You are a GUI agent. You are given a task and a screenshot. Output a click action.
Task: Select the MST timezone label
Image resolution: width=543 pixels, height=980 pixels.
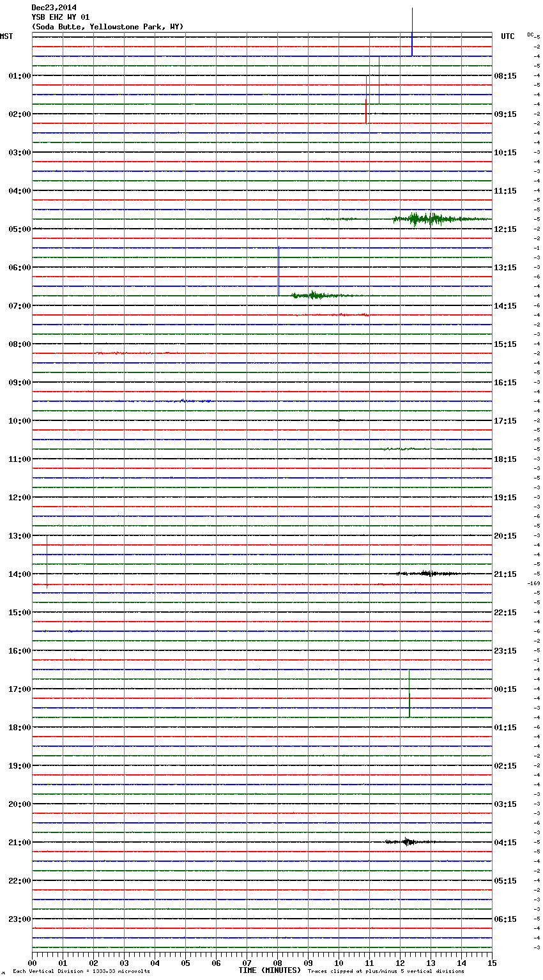tap(6, 36)
